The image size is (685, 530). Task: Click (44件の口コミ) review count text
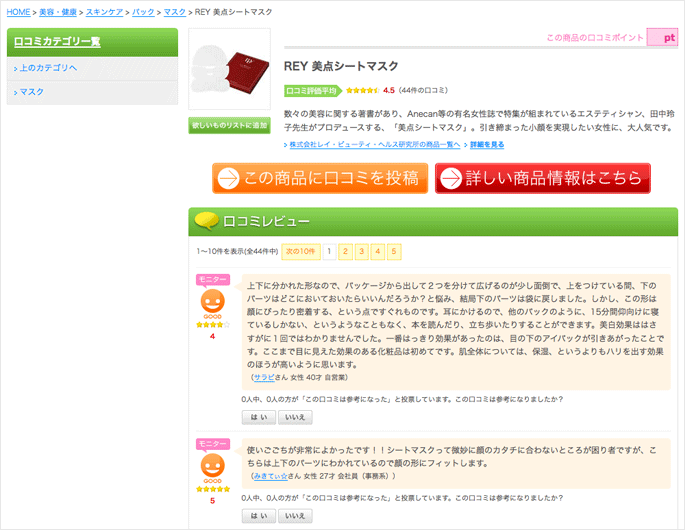pos(423,90)
